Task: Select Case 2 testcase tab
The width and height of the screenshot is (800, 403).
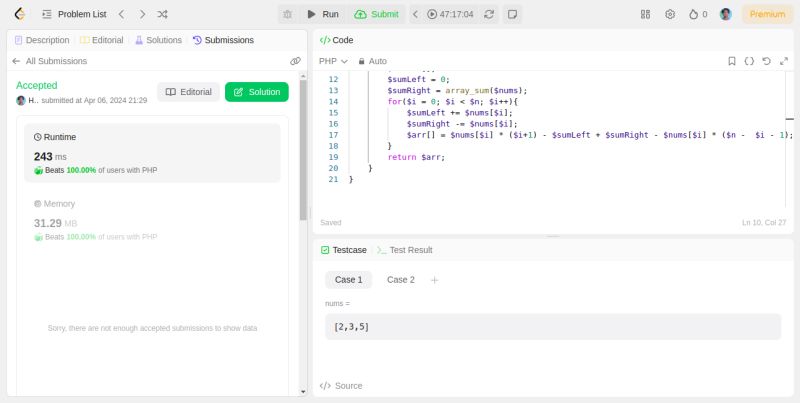Action: [400, 280]
